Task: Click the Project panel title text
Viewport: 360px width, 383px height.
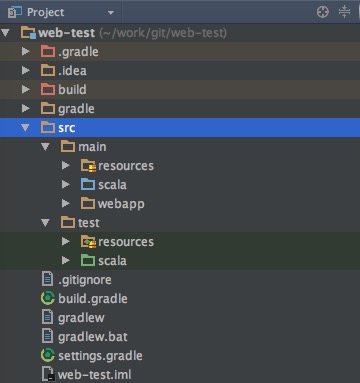Action: (x=46, y=12)
